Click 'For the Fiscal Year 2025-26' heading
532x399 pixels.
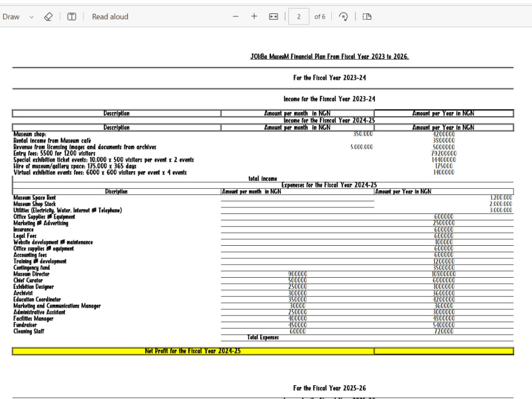(x=329, y=388)
